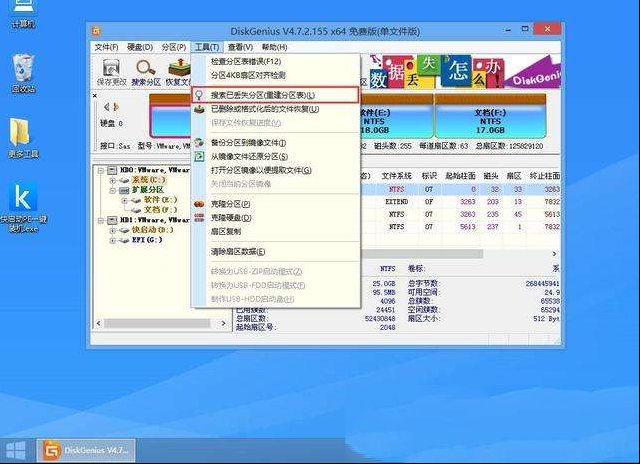
Task: Select Restore partition from image file entry
Action: point(276,156)
